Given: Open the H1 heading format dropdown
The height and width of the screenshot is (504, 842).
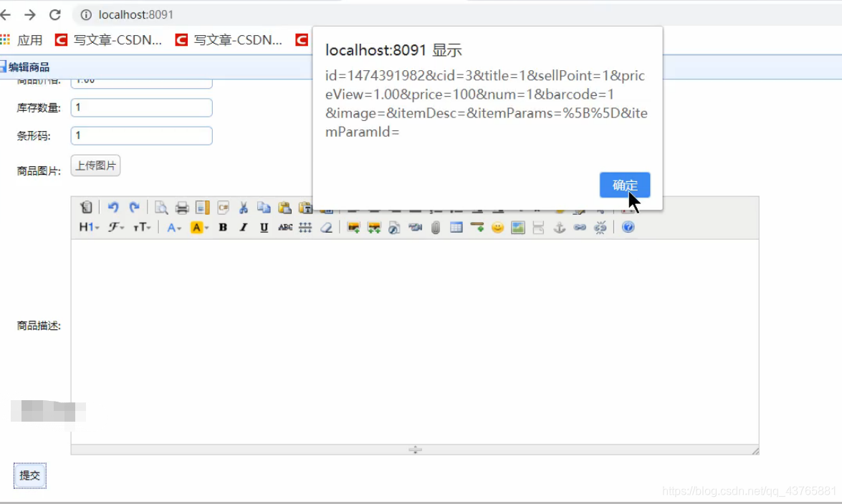Looking at the screenshot, I should pos(89,228).
